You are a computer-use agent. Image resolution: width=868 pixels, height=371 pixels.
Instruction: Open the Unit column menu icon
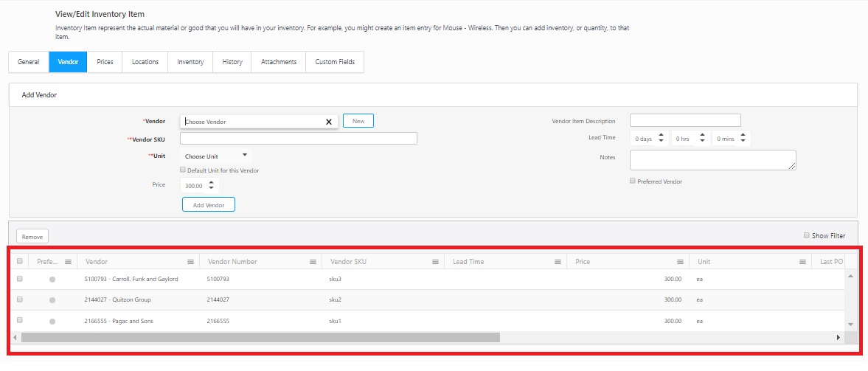(x=802, y=262)
